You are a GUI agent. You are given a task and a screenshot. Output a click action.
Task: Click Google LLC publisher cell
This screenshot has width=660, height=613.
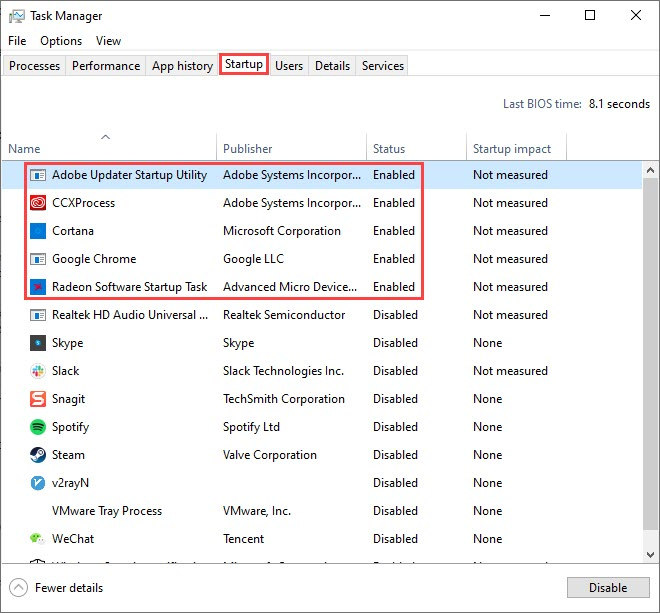tap(253, 259)
